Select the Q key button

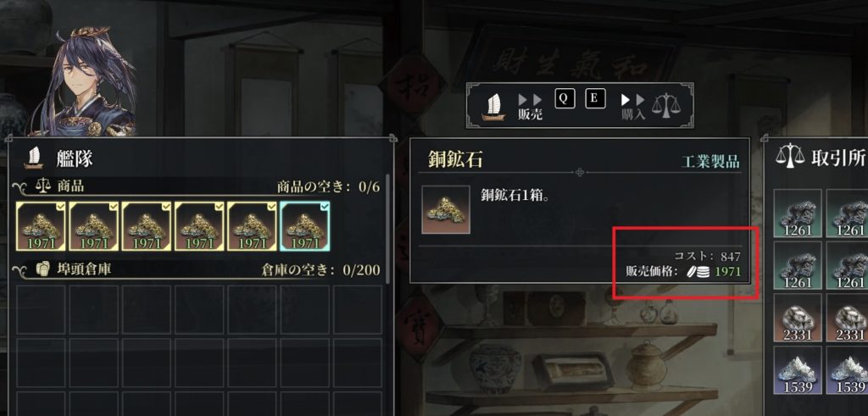(564, 98)
